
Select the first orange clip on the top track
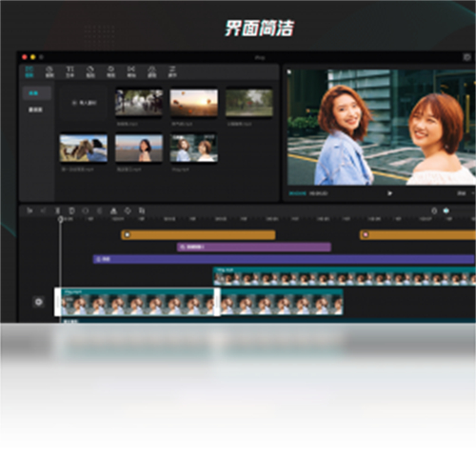(x=198, y=235)
